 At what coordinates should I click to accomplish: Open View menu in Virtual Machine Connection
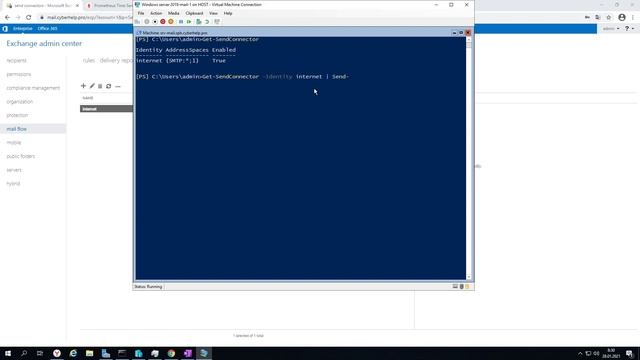213,13
